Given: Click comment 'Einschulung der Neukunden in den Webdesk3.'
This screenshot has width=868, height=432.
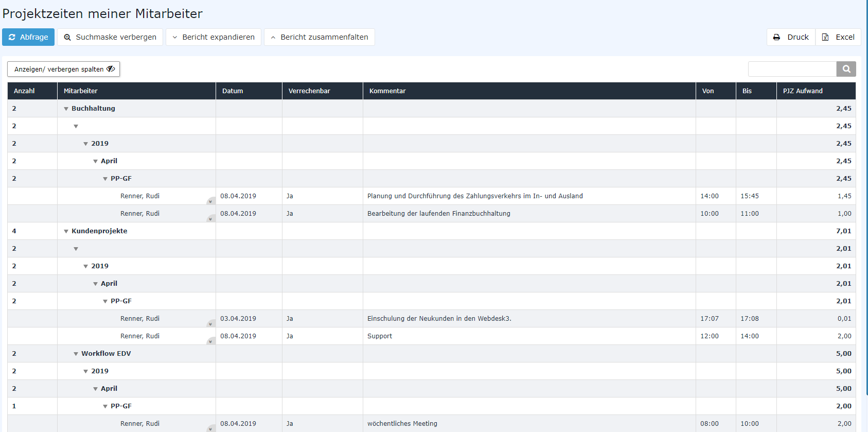Looking at the screenshot, I should pyautogui.click(x=439, y=319).
